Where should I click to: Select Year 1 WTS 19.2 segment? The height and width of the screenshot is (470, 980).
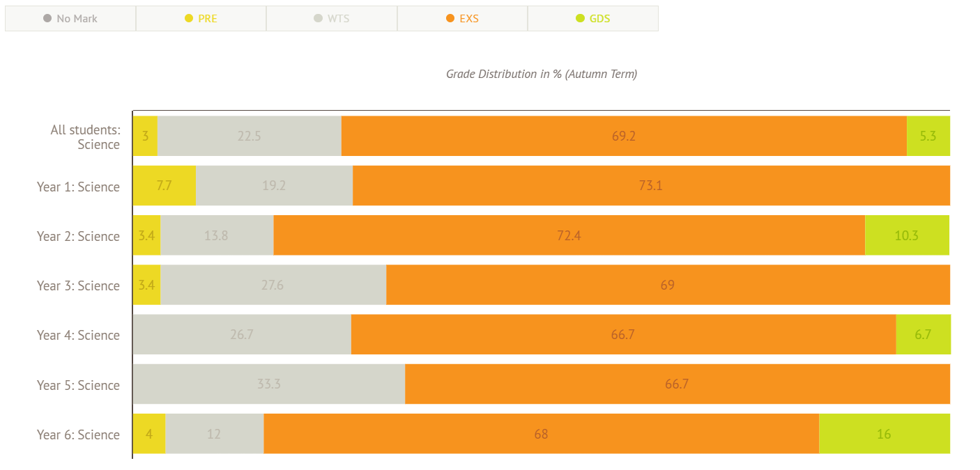274,186
